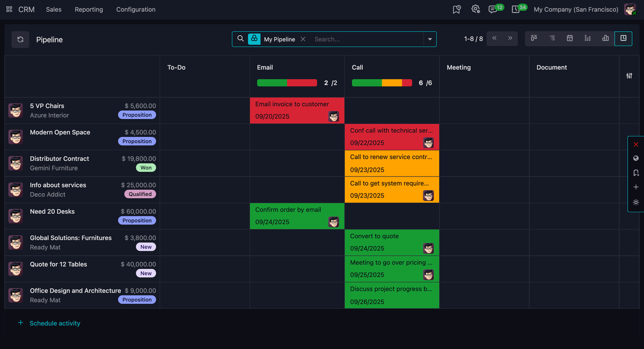Expand the search options dropdown arrow
This screenshot has width=644, height=349.
click(x=430, y=39)
